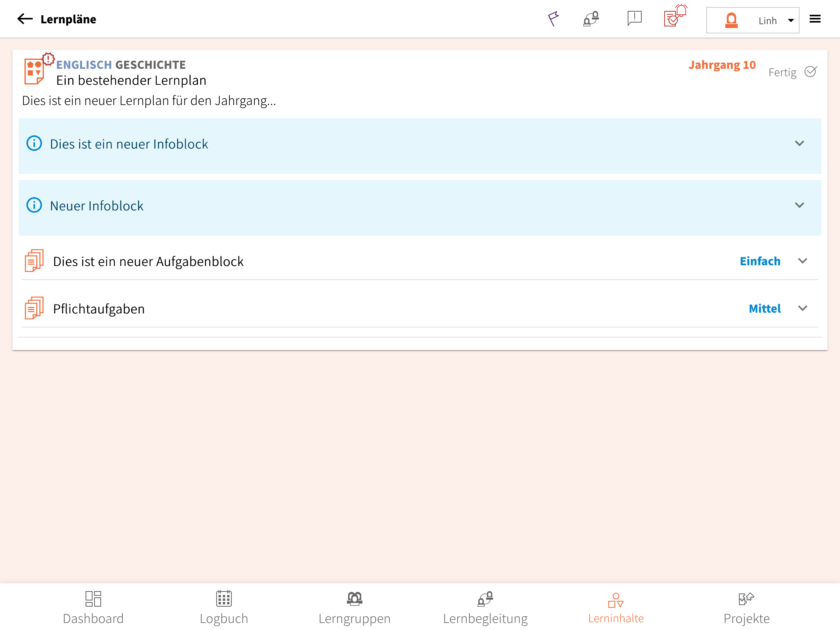840x630 pixels.
Task: Open the hamburger menu
Action: click(815, 19)
